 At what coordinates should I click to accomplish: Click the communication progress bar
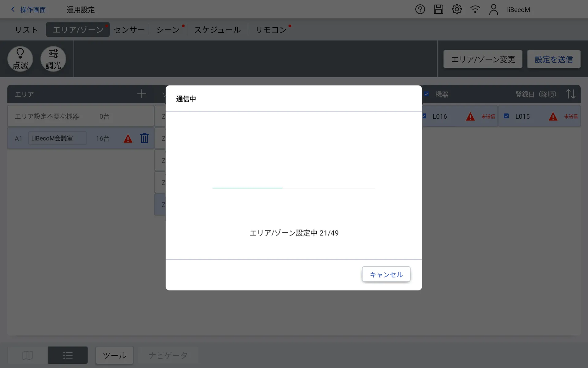pos(294,188)
